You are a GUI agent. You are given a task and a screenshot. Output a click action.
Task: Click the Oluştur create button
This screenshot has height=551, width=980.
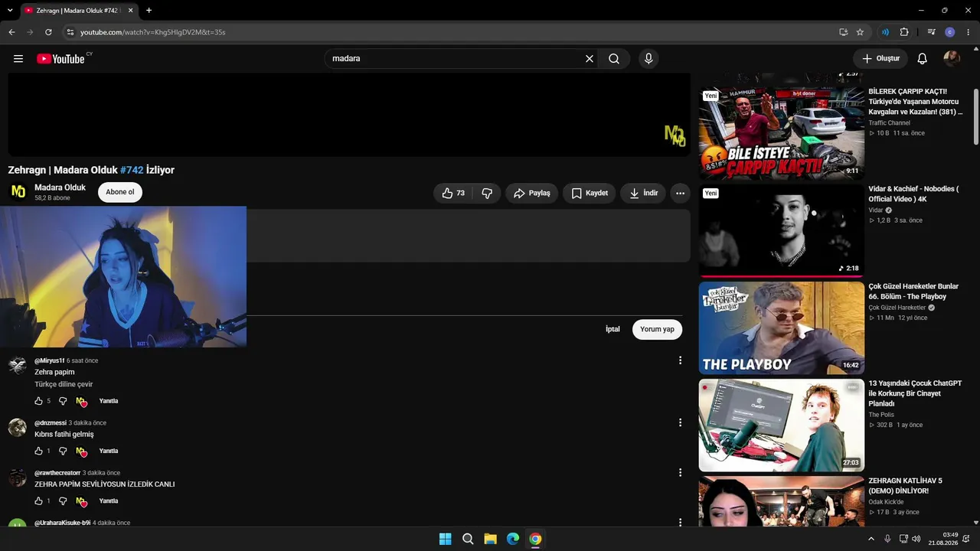[x=880, y=59]
